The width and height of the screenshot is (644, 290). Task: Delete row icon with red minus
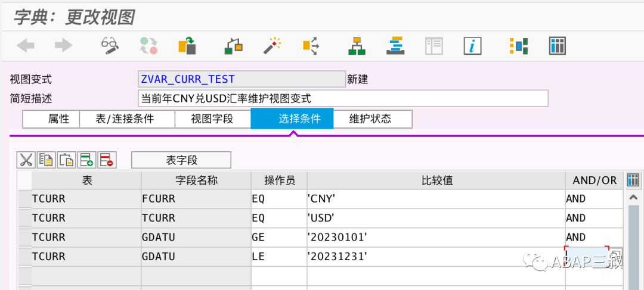[107, 160]
